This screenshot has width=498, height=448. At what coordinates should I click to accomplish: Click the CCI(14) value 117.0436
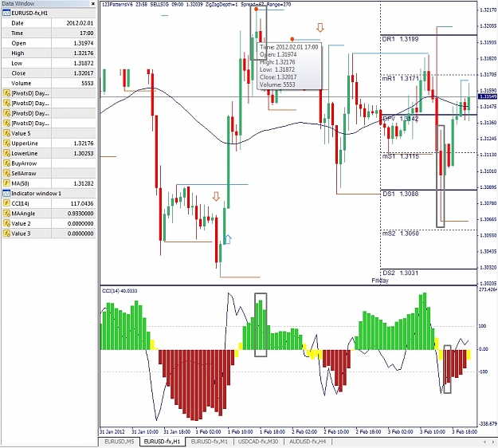click(x=82, y=203)
